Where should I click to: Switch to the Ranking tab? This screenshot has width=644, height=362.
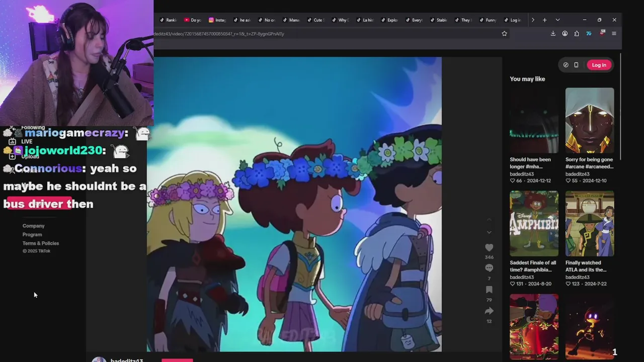pos(169,20)
